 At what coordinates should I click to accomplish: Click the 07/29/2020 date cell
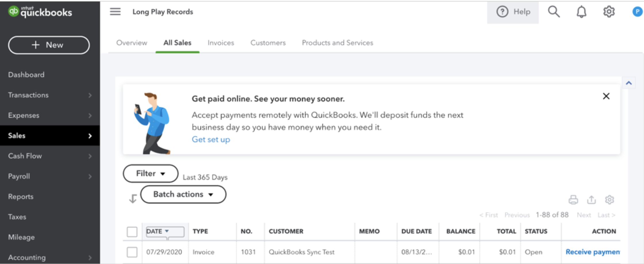164,252
